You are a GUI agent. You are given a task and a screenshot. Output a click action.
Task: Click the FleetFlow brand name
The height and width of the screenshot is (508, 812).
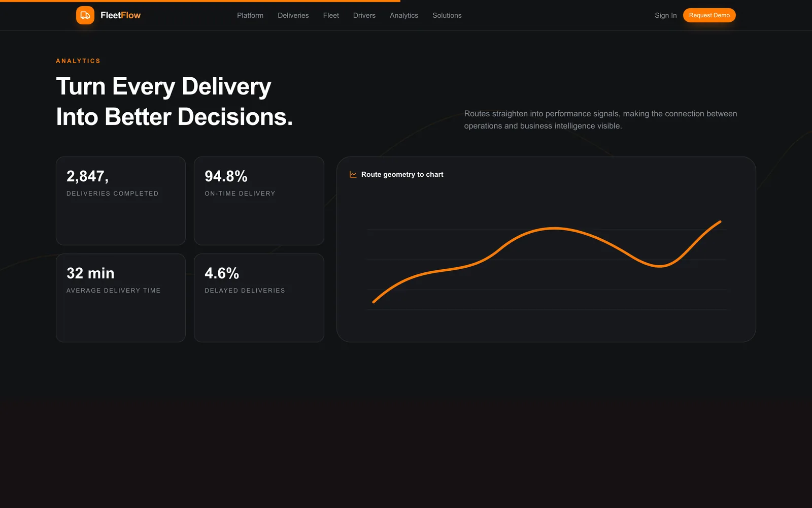[121, 15]
